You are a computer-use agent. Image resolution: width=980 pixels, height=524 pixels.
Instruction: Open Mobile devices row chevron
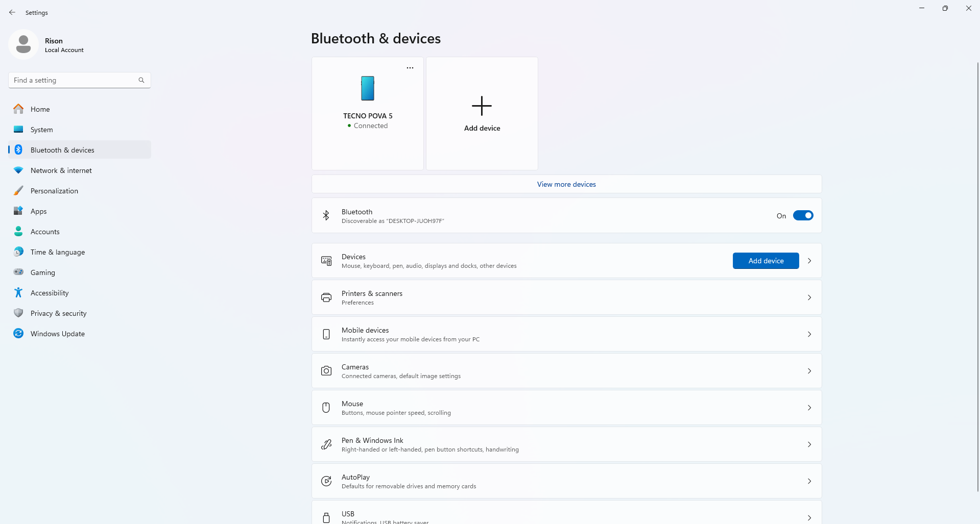click(809, 334)
